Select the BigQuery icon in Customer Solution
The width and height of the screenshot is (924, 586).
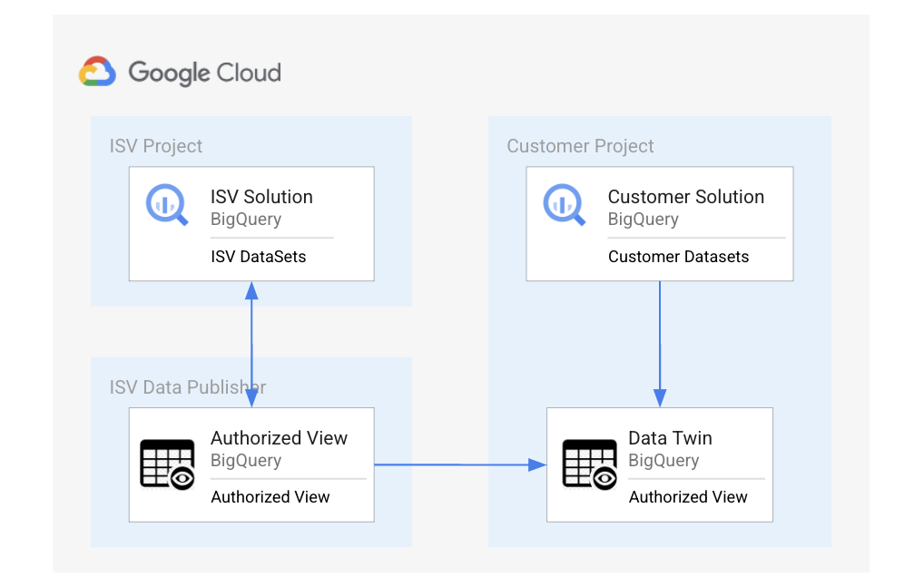(x=565, y=203)
